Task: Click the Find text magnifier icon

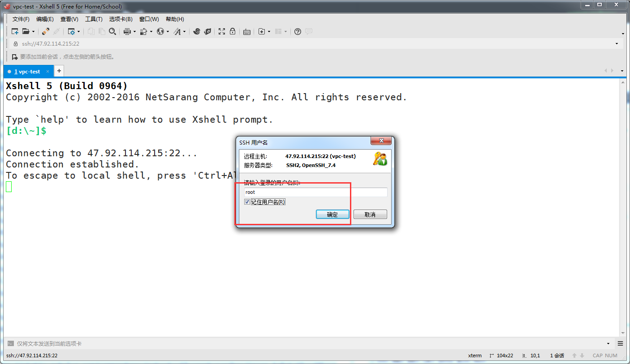Action: pyautogui.click(x=112, y=31)
